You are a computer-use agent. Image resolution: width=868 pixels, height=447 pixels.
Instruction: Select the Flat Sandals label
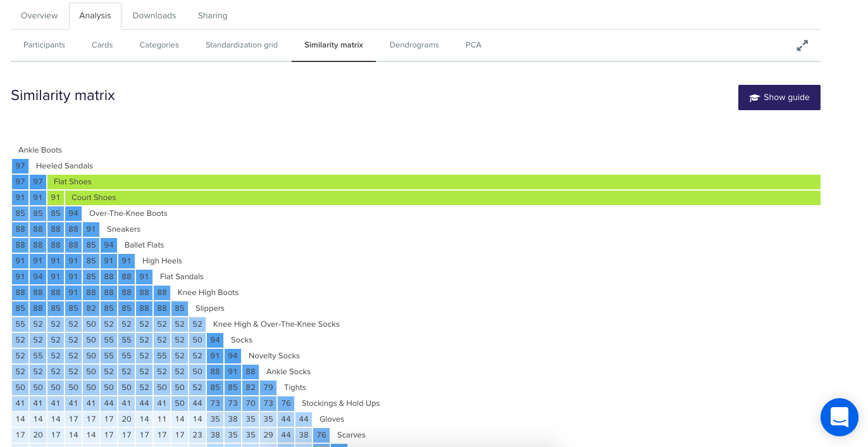click(x=182, y=277)
